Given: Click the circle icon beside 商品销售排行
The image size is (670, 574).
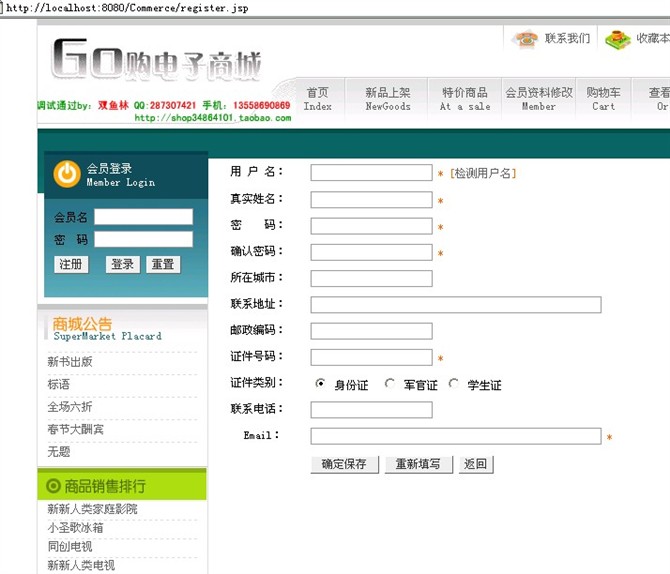Looking at the screenshot, I should click(53, 486).
